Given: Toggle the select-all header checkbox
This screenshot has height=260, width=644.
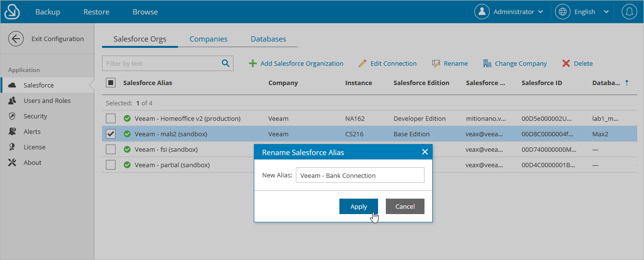Looking at the screenshot, I should pos(111,83).
